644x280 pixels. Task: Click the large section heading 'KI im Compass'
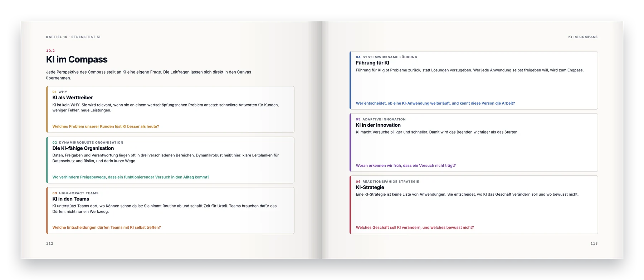pyautogui.click(x=77, y=59)
